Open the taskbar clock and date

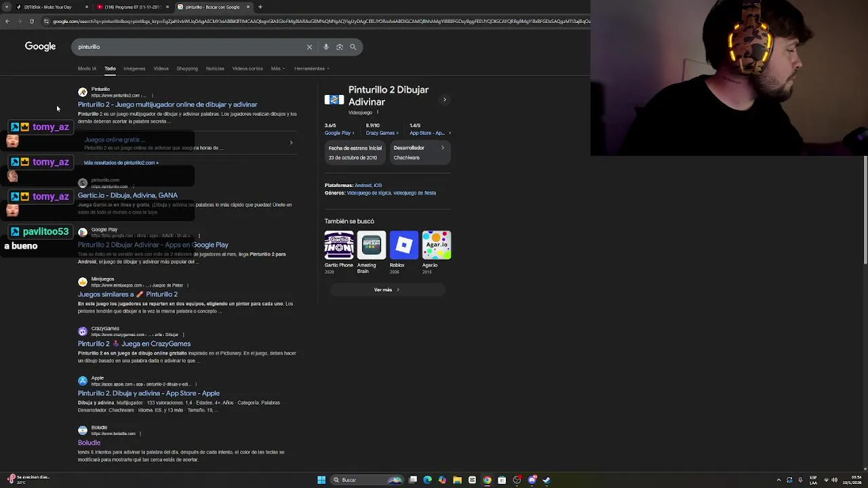point(852,480)
